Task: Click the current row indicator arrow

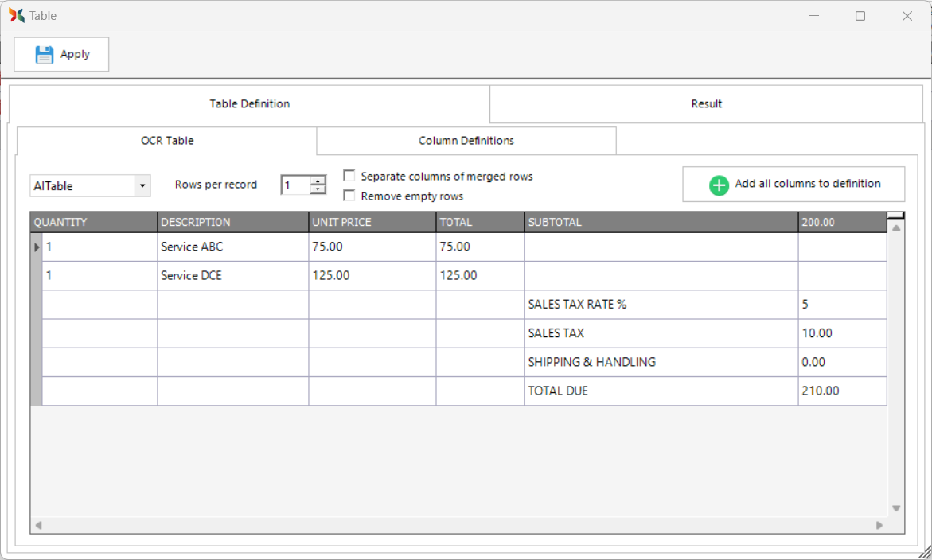Action: tap(37, 247)
